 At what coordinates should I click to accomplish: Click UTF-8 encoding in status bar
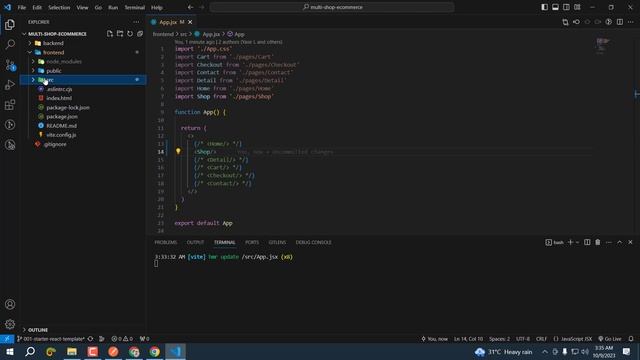[523, 339]
